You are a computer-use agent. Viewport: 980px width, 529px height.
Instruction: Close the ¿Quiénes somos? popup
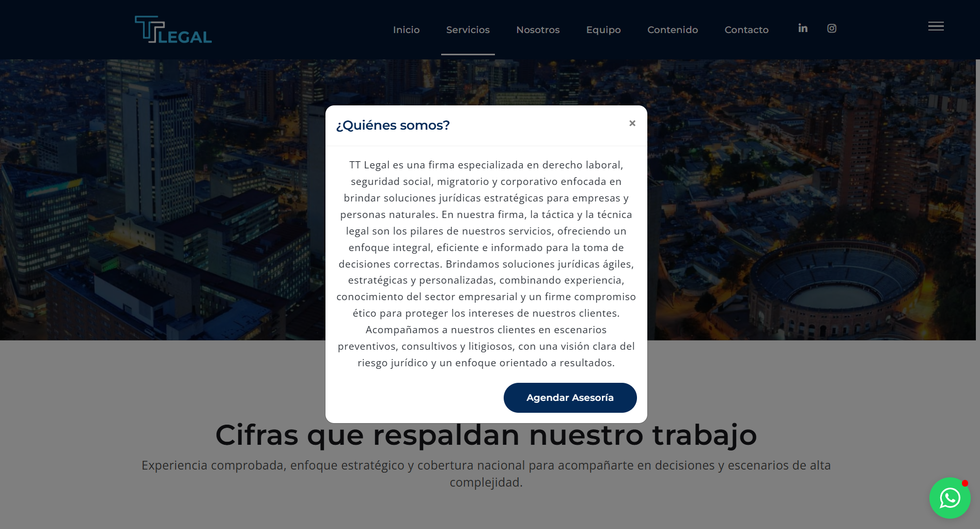coord(632,123)
